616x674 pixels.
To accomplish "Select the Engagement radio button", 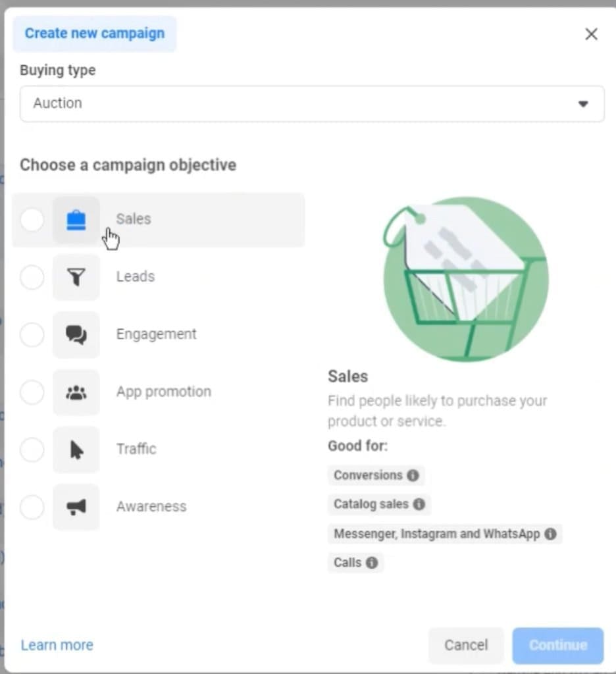I will point(32,335).
